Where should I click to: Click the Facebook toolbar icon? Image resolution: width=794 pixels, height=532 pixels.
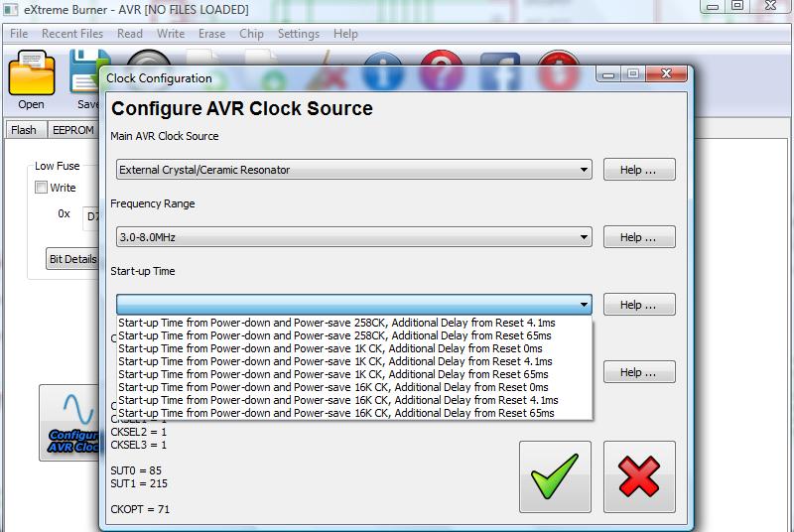pyautogui.click(x=500, y=70)
